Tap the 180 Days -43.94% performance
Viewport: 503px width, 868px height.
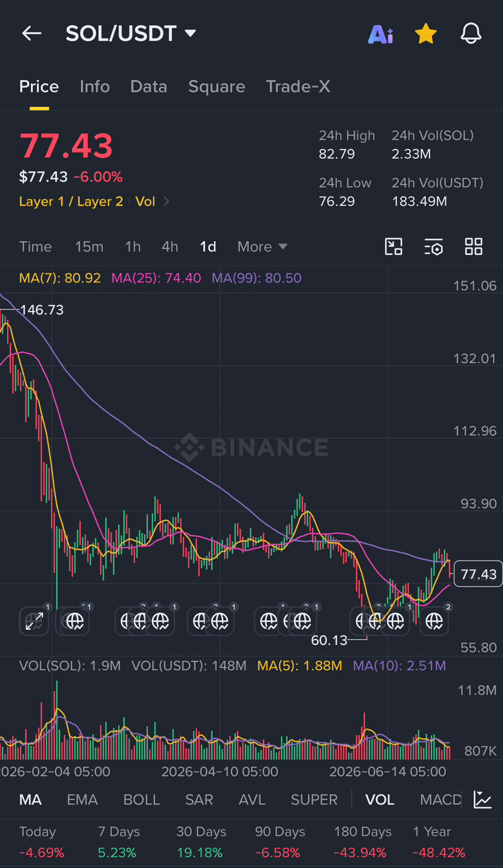(x=363, y=842)
